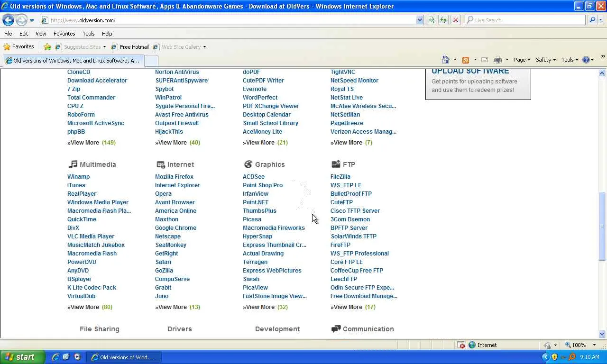Expand the command bar overflow chevron

pyautogui.click(x=603, y=56)
